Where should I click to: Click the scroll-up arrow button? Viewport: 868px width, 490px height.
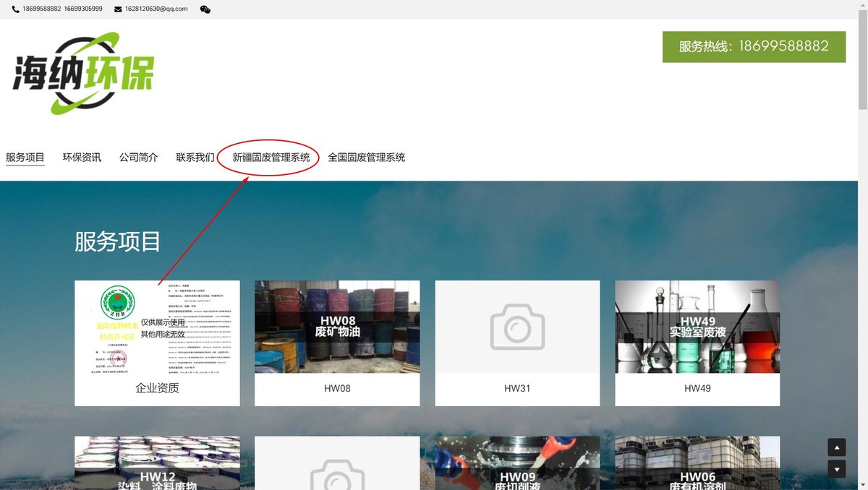click(836, 447)
